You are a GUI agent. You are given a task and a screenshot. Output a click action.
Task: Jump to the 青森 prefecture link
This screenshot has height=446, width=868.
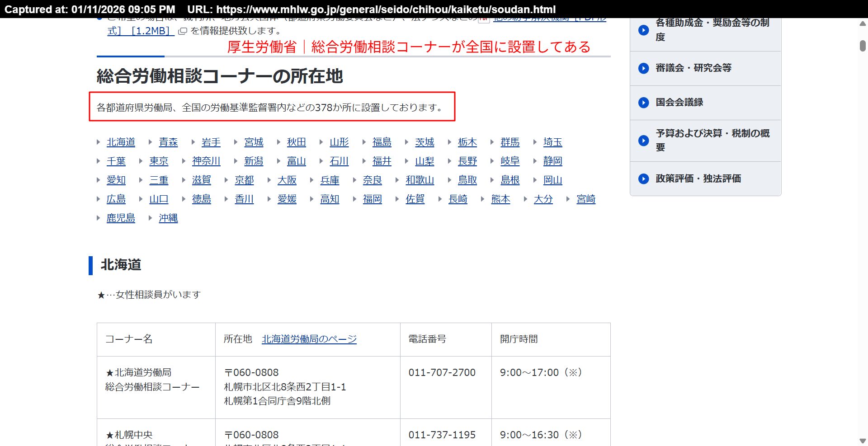(168, 142)
